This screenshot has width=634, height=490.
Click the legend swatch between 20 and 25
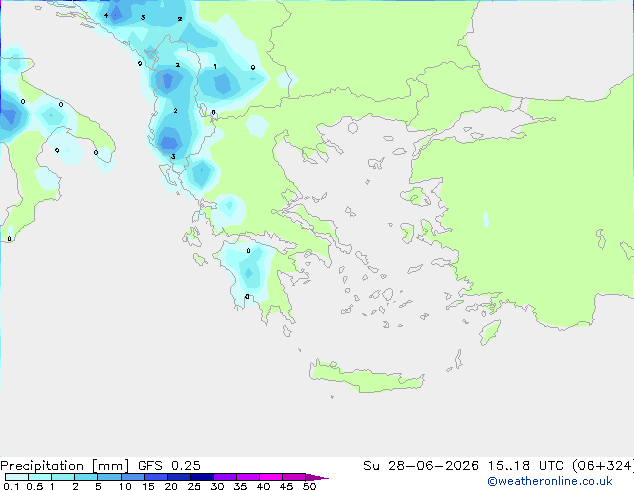pyautogui.click(x=179, y=477)
